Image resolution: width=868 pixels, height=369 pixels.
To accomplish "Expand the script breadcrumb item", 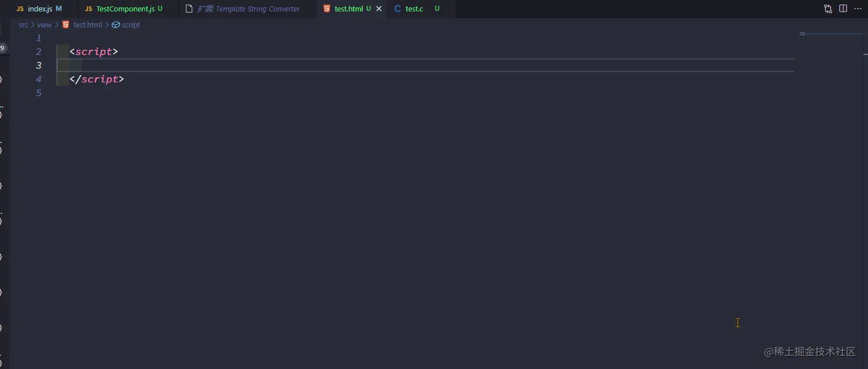I will pyautogui.click(x=130, y=25).
